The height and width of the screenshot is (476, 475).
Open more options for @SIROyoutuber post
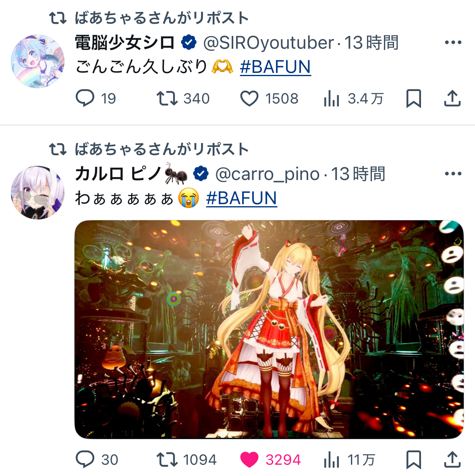tap(453, 43)
